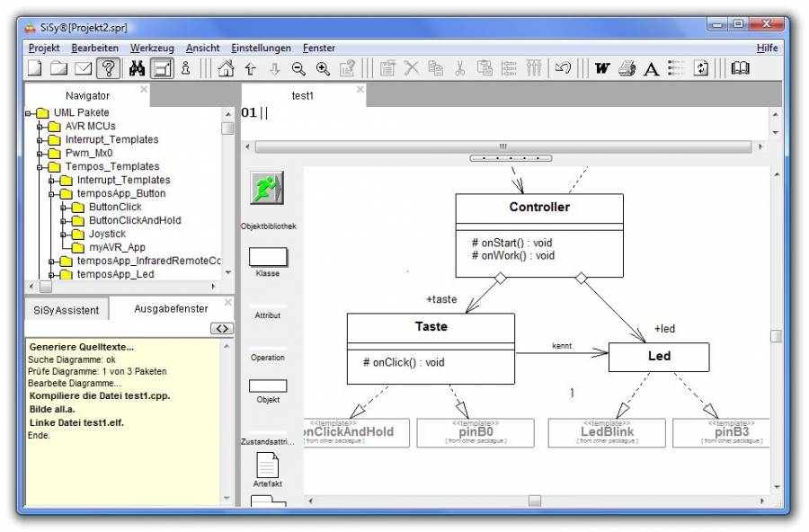The height and width of the screenshot is (532, 809).
Task: Close the Navigator panel
Action: [144, 90]
